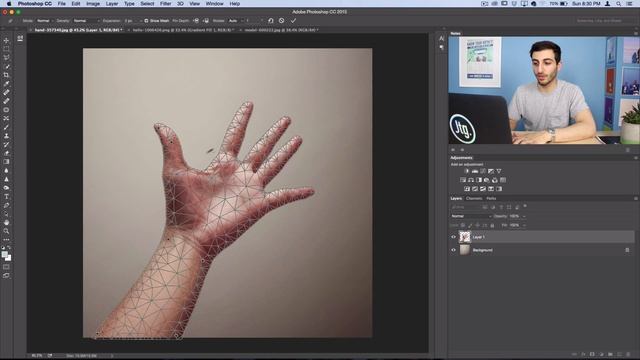Switch to the Channels tab

(474, 198)
